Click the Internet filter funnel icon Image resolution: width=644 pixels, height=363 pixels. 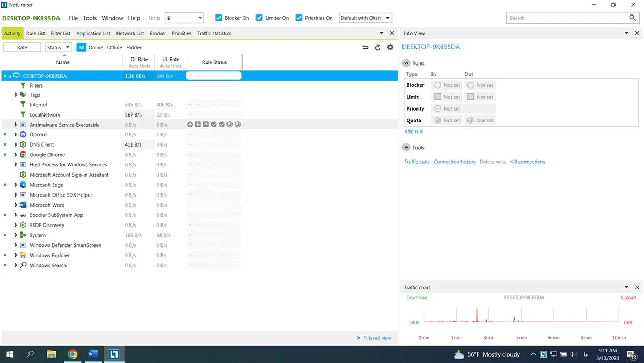coord(23,105)
